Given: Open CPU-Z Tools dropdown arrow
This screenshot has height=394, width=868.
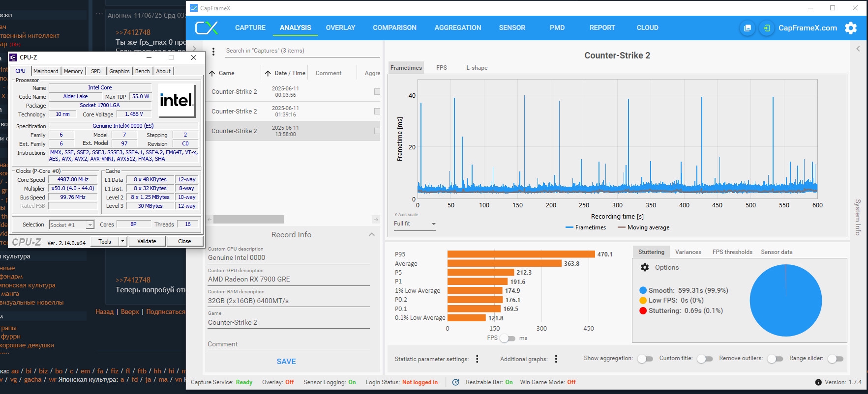Looking at the screenshot, I should pyautogui.click(x=122, y=241).
